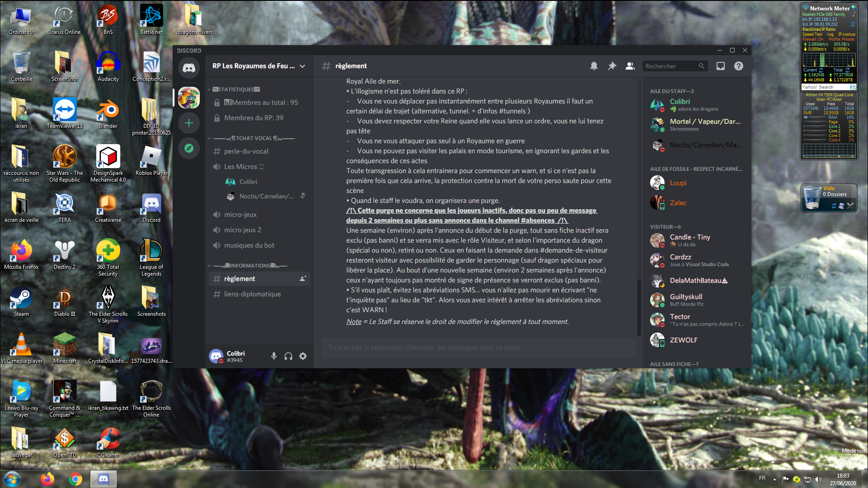
Task: Open user settings gear next to Colibri
Action: [x=303, y=356]
